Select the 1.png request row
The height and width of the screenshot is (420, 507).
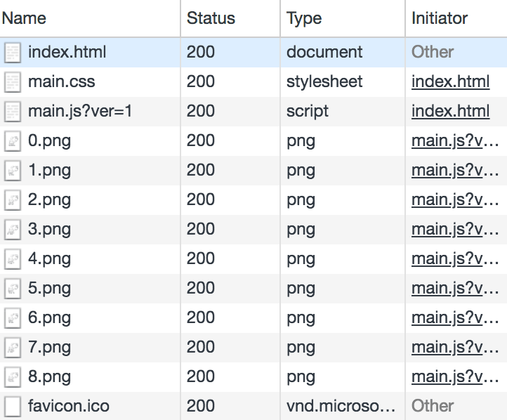click(253, 171)
